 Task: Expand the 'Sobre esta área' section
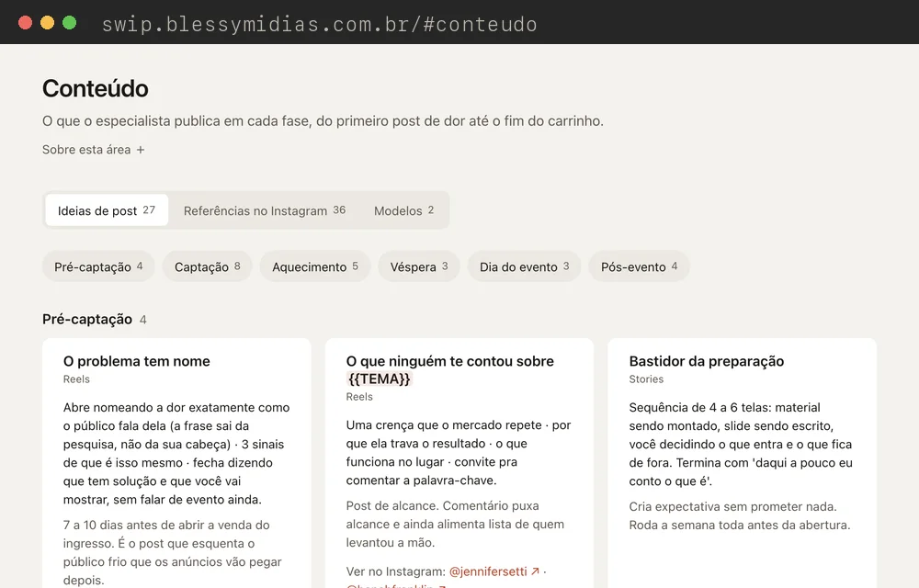[x=93, y=150]
